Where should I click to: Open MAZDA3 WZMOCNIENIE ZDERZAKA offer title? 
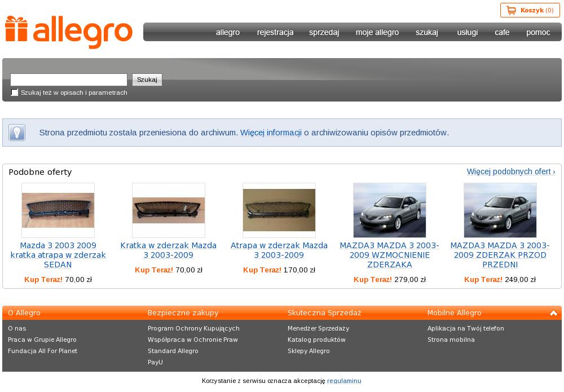click(x=390, y=255)
